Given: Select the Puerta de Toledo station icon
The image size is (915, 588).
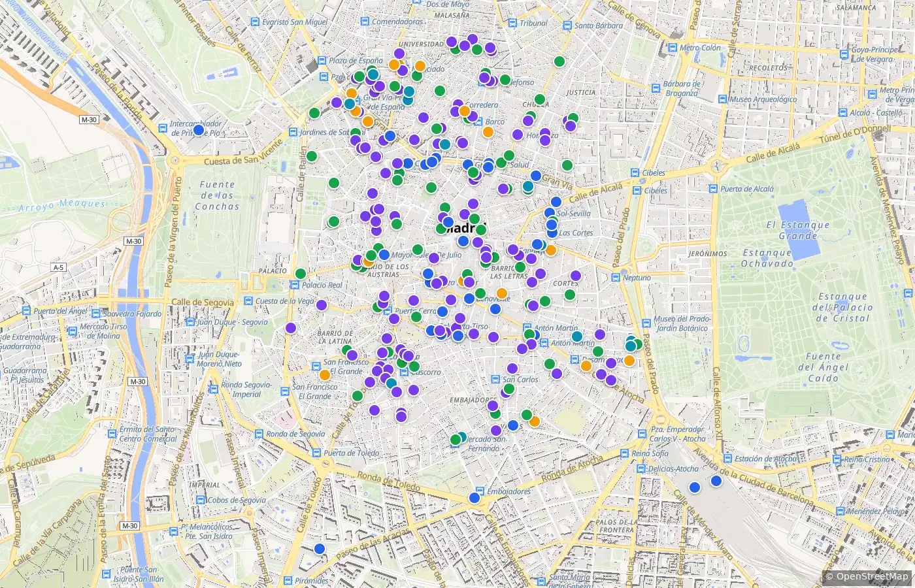Looking at the screenshot, I should point(317,453).
